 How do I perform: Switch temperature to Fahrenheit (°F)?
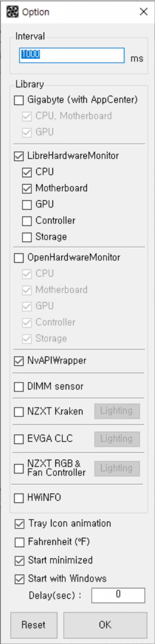pyautogui.click(x=20, y=542)
